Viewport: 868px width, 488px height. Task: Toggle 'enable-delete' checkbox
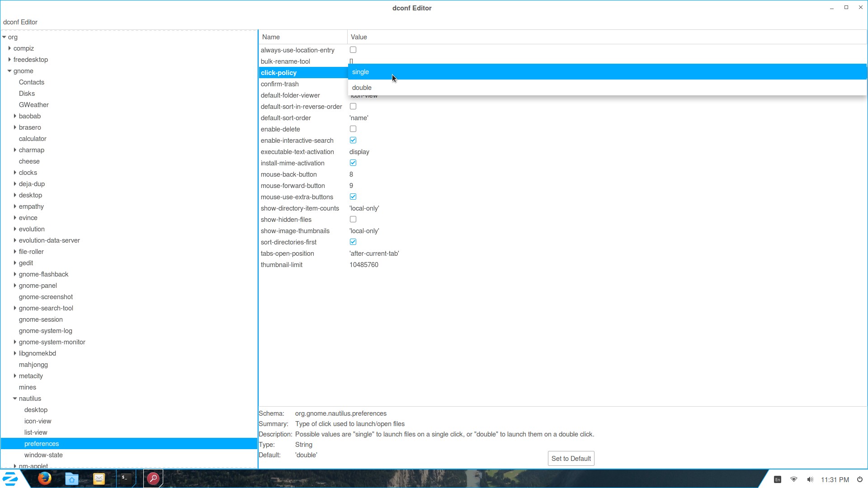coord(353,129)
